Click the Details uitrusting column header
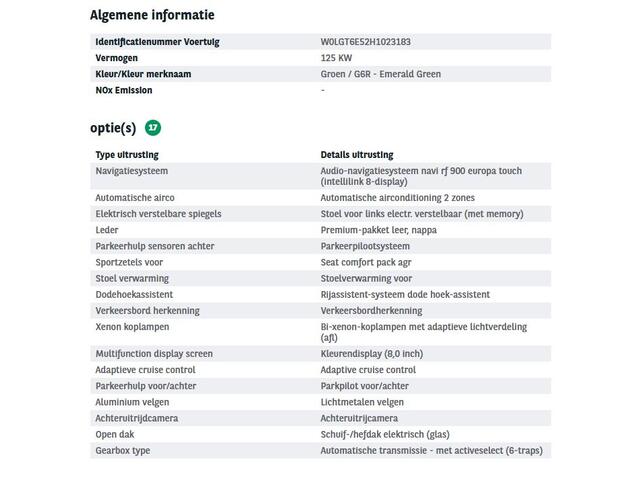This screenshot has width=640, height=480. click(x=357, y=155)
